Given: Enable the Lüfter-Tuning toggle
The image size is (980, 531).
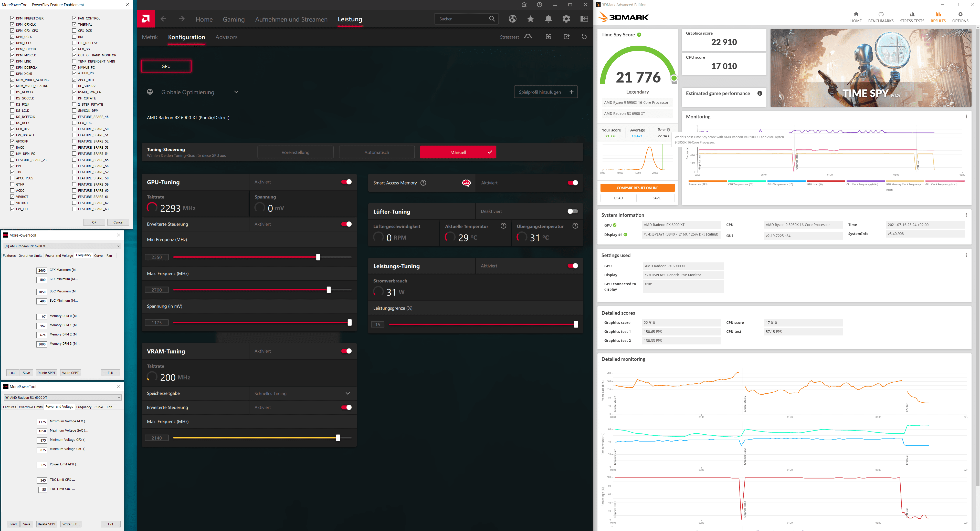Looking at the screenshot, I should click(x=573, y=211).
